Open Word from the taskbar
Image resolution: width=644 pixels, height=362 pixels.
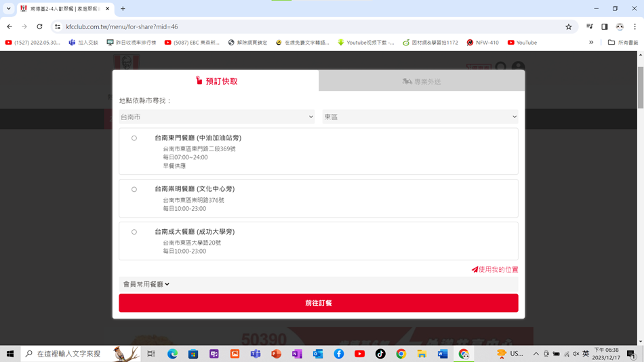[x=443, y=354]
